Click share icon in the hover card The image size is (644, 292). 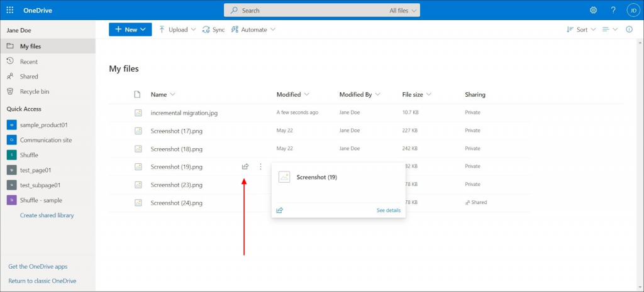(280, 210)
